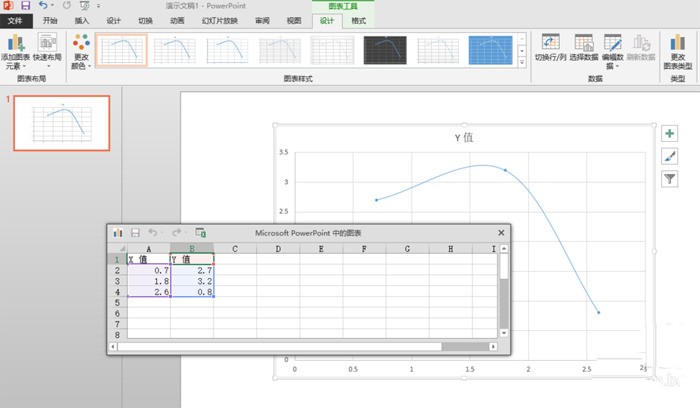Open the chart filters funnel button
Screen dimensions: 700x408
(669, 179)
